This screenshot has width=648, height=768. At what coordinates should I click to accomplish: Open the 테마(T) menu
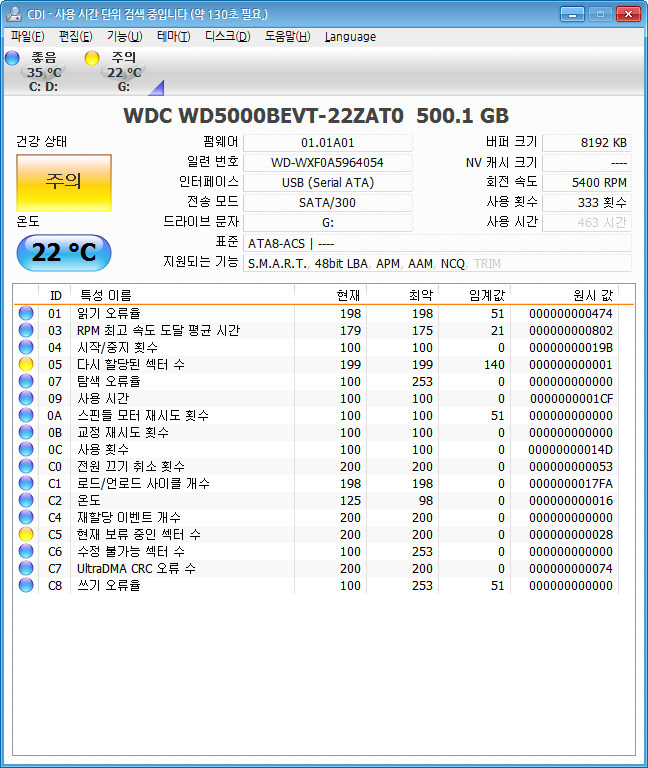pos(173,37)
